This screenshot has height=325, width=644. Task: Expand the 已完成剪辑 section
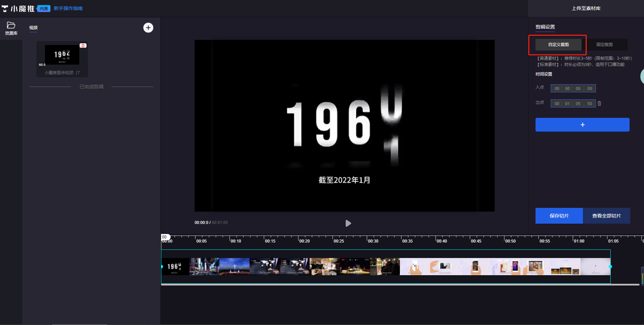[x=92, y=85]
